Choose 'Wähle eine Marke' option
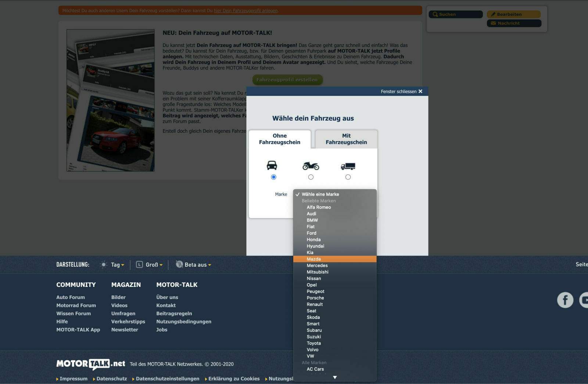588x384 pixels. [335, 194]
